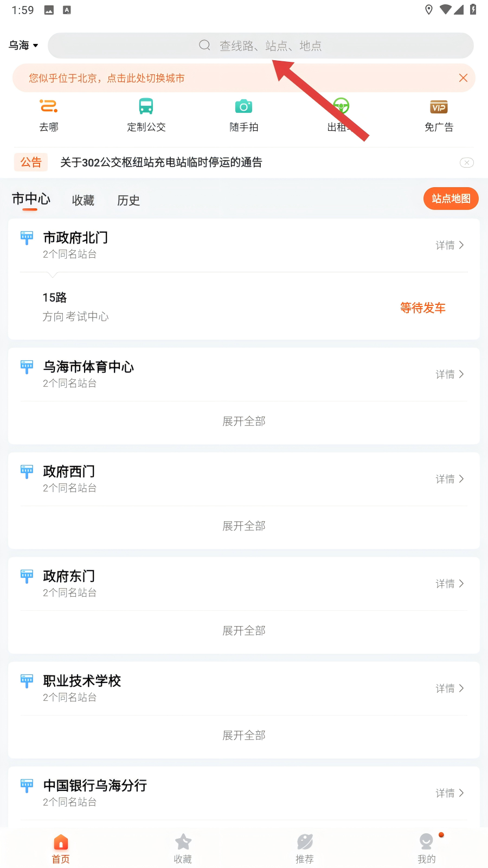488x868 pixels.
Task: Switch to the 收藏 tab
Action: (x=83, y=201)
